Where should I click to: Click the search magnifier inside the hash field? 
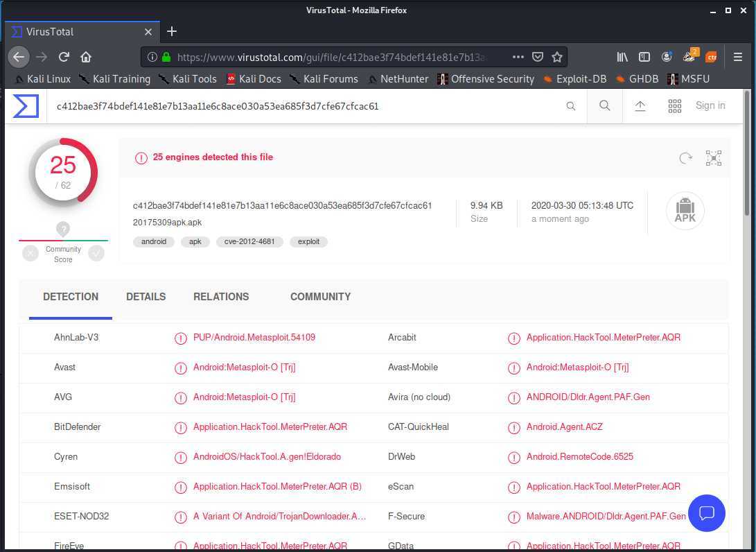pyautogui.click(x=570, y=105)
